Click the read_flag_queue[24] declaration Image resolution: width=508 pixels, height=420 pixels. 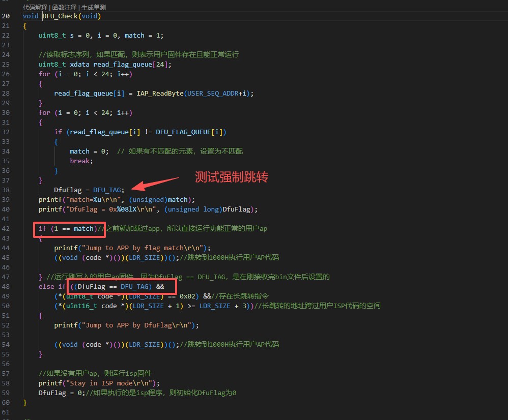[x=132, y=64]
